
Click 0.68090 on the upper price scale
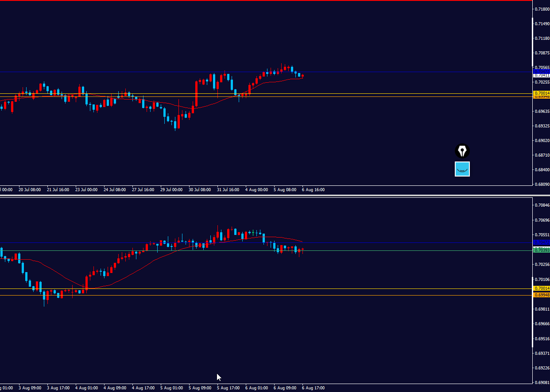coord(542,184)
